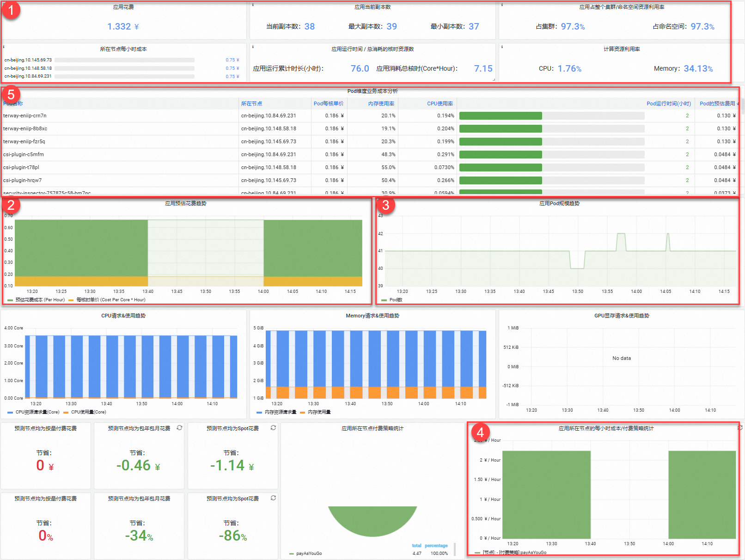
Task: Open 应用当前副本数 panel title menu
Action: [x=372, y=7]
